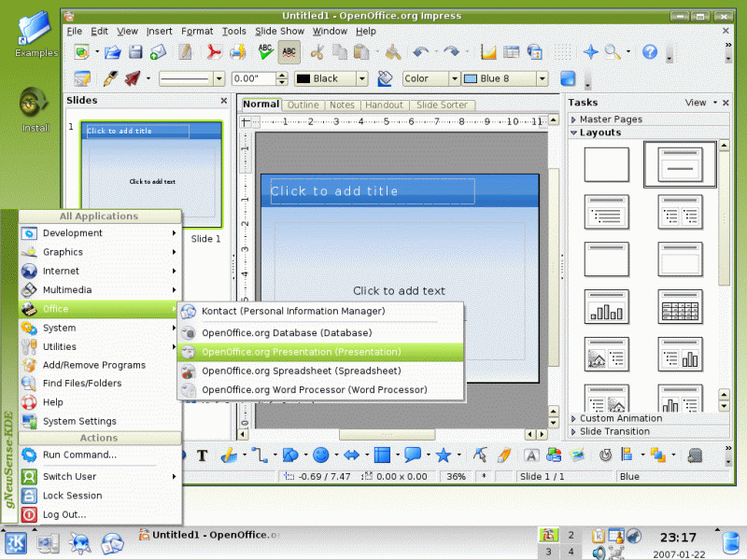Toggle the Format Paintbrush

393,52
